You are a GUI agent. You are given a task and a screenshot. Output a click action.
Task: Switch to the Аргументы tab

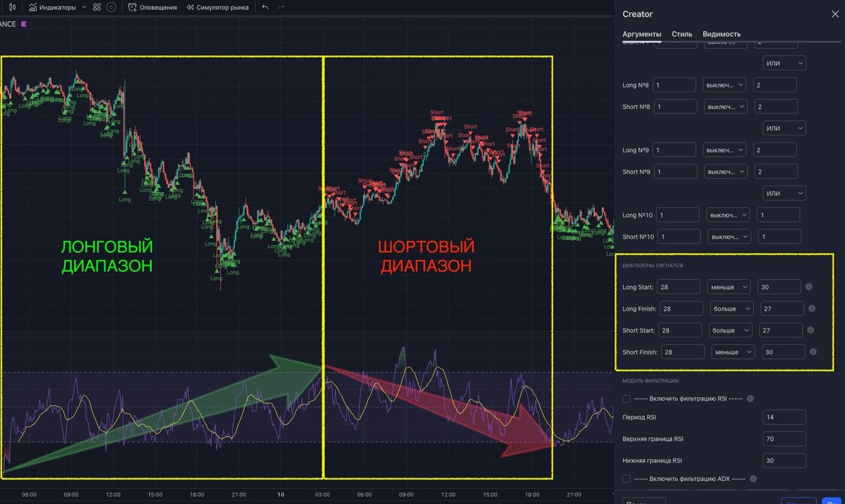click(x=642, y=34)
